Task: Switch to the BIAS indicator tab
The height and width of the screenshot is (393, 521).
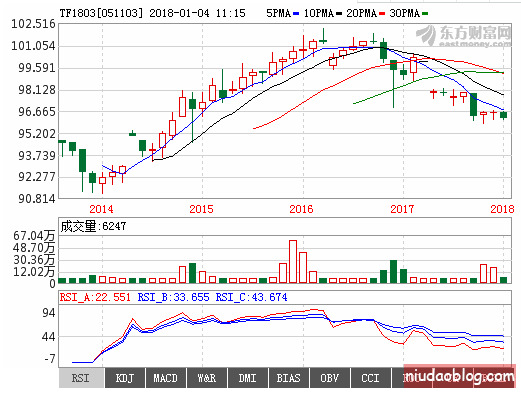Action: [289, 378]
